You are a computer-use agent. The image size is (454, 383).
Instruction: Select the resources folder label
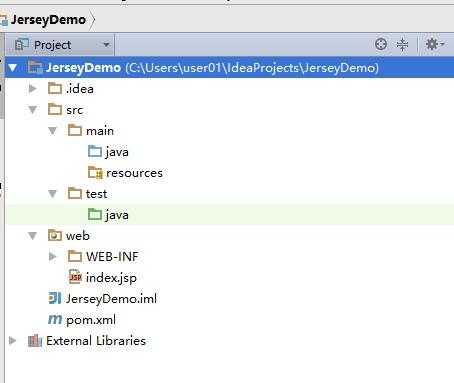click(x=134, y=173)
